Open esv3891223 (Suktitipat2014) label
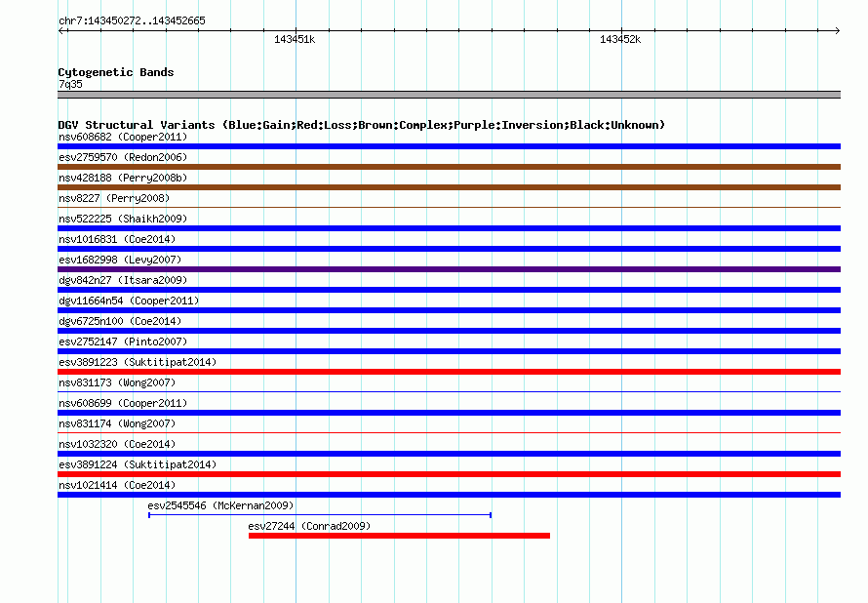This screenshot has width=868, height=603. pyautogui.click(x=138, y=362)
